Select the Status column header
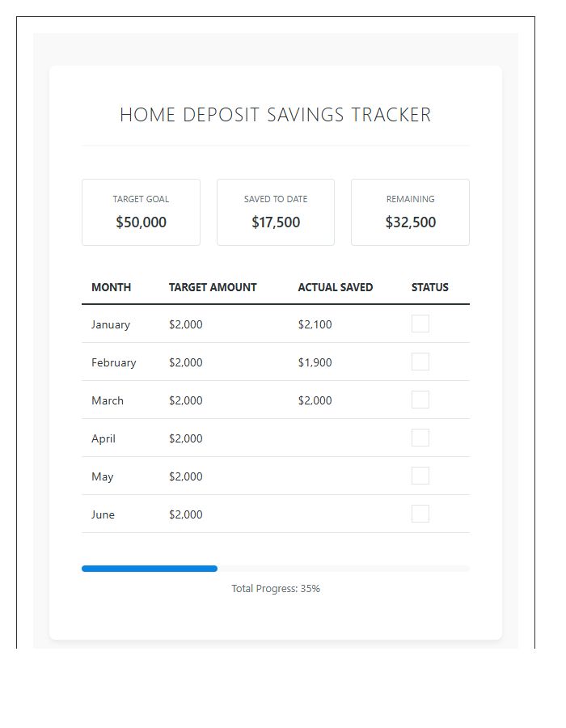The width and height of the screenshot is (566, 728). click(429, 287)
